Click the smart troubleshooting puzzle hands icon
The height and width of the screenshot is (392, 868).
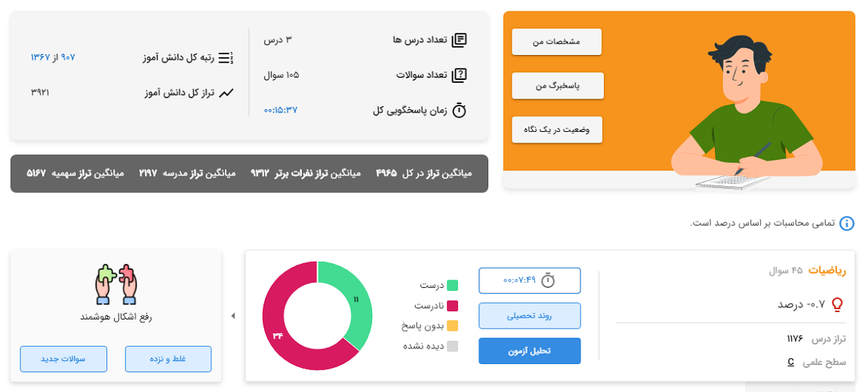click(115, 284)
